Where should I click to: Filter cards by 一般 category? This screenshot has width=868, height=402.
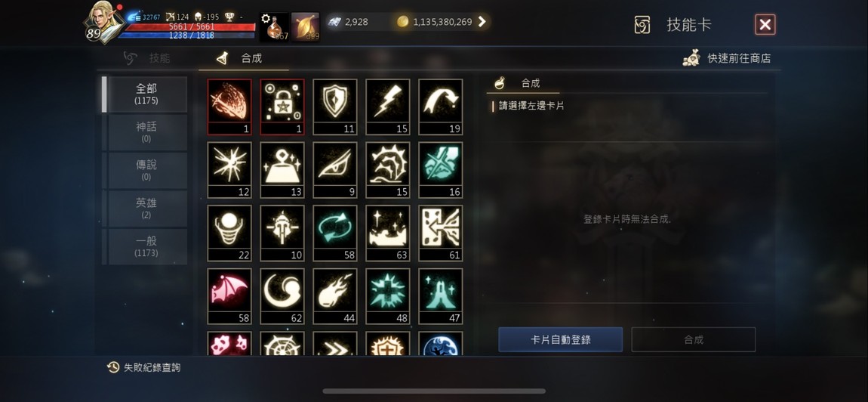click(x=146, y=246)
